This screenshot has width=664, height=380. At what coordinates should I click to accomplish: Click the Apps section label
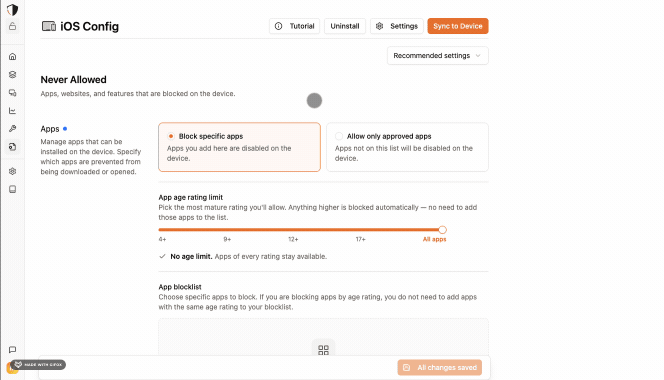click(x=50, y=129)
